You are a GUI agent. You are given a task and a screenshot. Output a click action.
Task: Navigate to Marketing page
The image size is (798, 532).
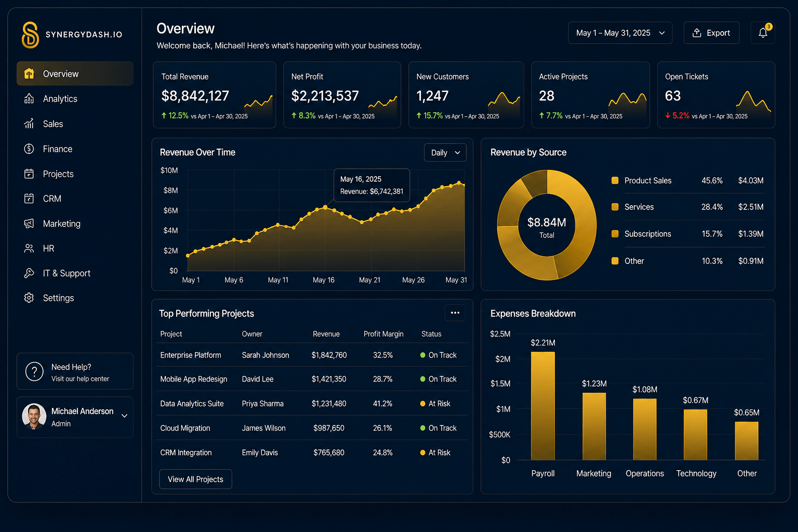[75, 223]
